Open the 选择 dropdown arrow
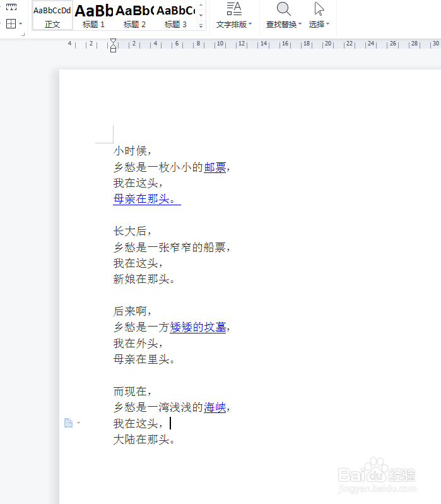 pos(327,24)
